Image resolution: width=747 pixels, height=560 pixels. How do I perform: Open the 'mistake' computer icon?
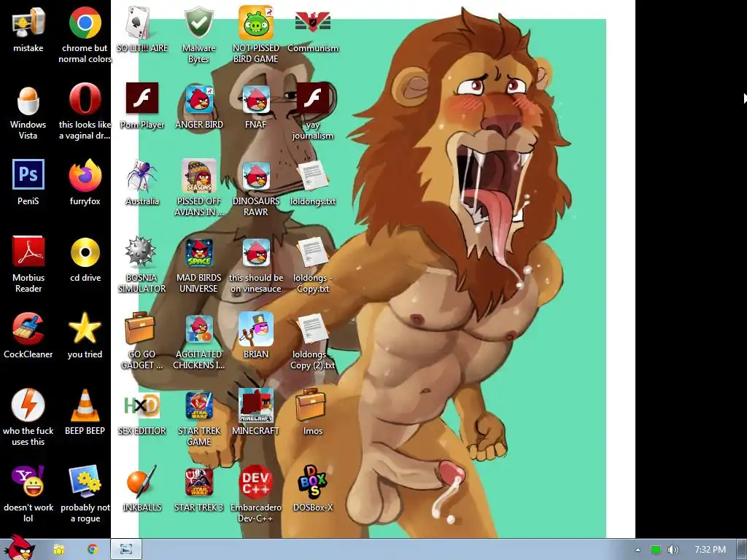[x=28, y=24]
